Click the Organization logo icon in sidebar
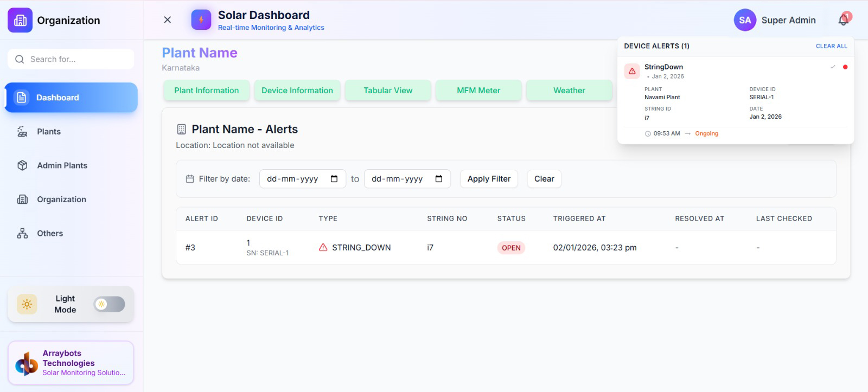The image size is (868, 392). 20,20
